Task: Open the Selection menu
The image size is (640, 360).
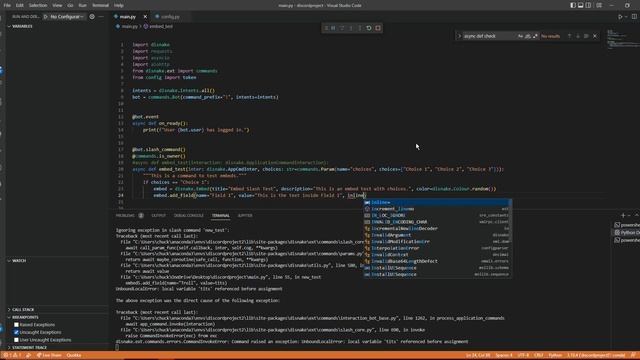Action: coord(38,5)
